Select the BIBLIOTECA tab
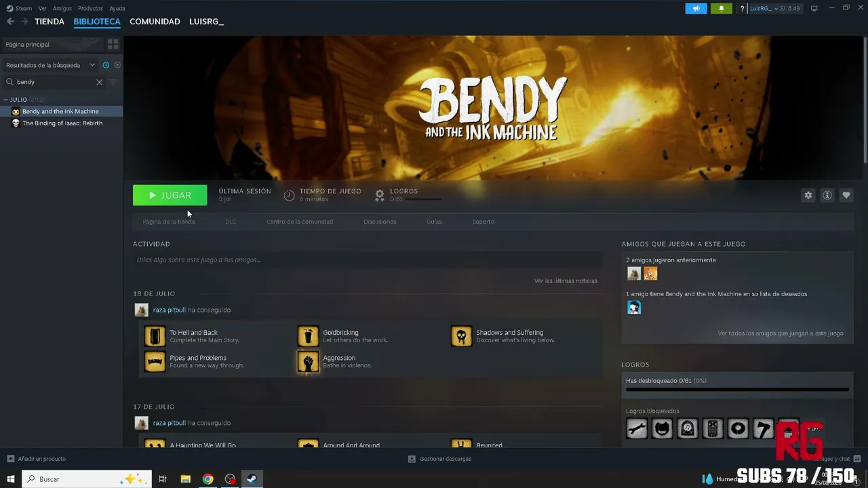868x488 pixels. pos(97,22)
